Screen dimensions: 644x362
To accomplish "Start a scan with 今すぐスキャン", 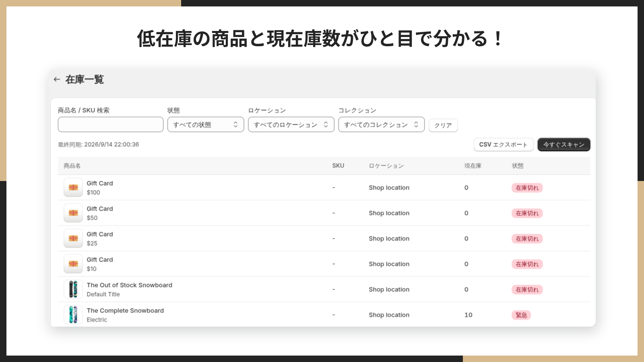I will 564,144.
